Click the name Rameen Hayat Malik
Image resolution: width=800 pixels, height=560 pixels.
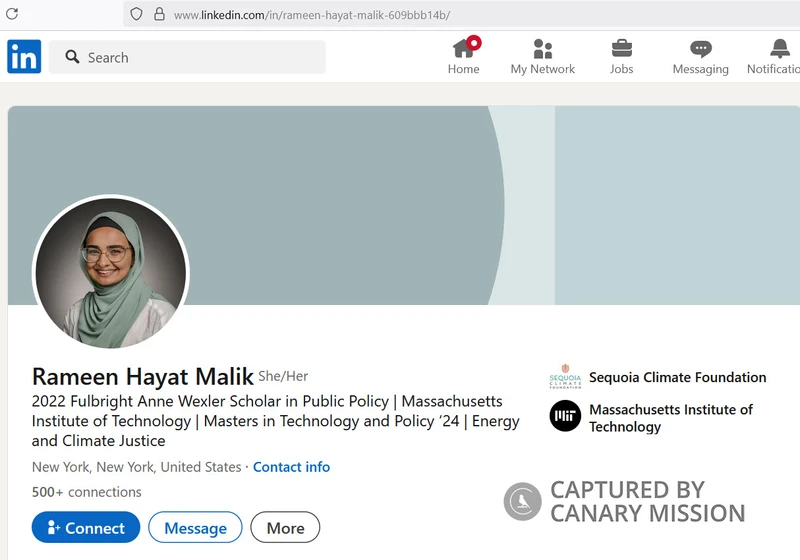click(x=142, y=376)
